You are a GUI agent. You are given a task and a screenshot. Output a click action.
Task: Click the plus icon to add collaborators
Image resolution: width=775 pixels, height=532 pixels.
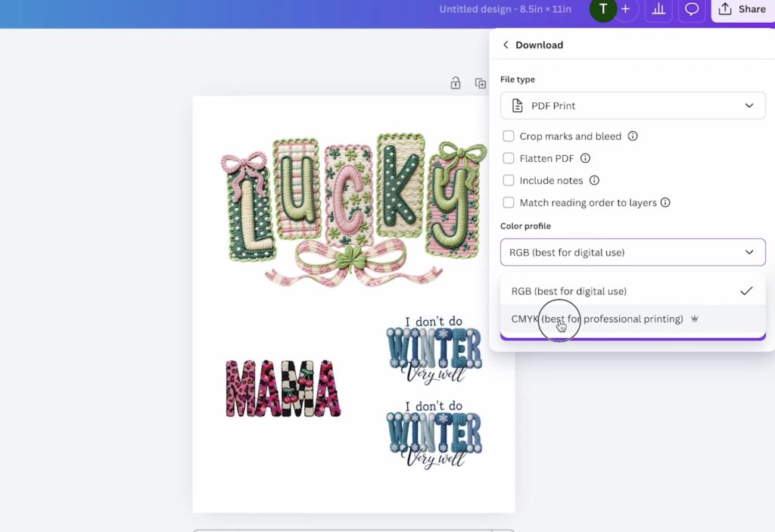coord(625,9)
